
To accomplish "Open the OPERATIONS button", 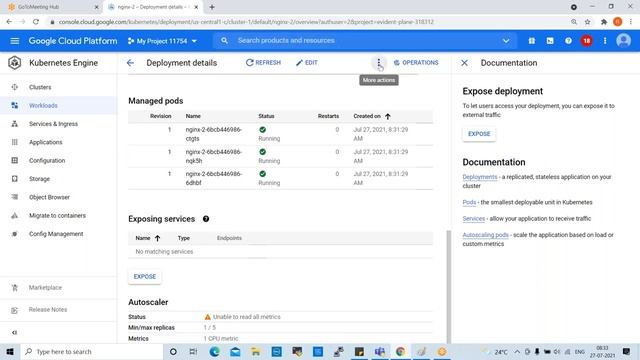I will point(416,62).
